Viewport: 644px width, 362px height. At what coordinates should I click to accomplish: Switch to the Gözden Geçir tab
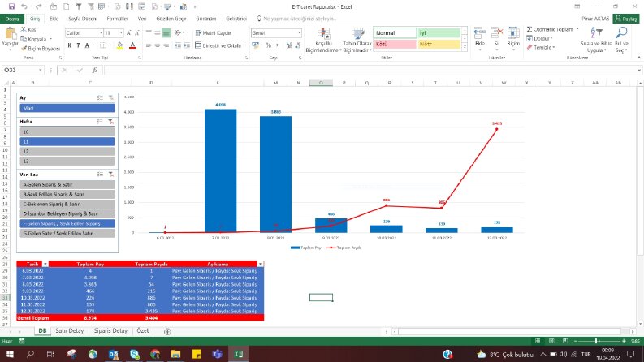click(x=171, y=19)
